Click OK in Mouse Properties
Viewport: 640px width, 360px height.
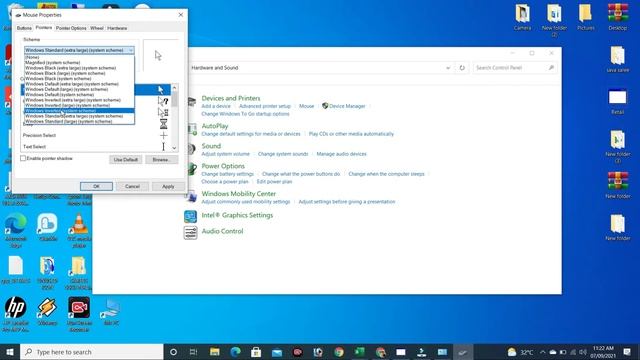tap(96, 186)
